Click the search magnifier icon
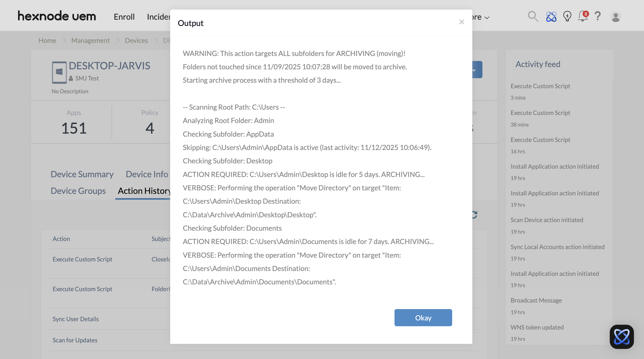644x359 pixels. point(533,17)
